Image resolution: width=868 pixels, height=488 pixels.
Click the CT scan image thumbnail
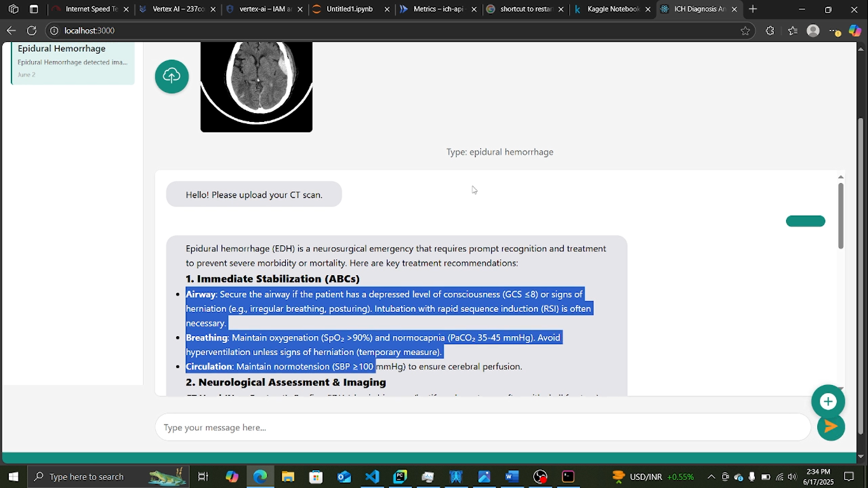(x=257, y=87)
